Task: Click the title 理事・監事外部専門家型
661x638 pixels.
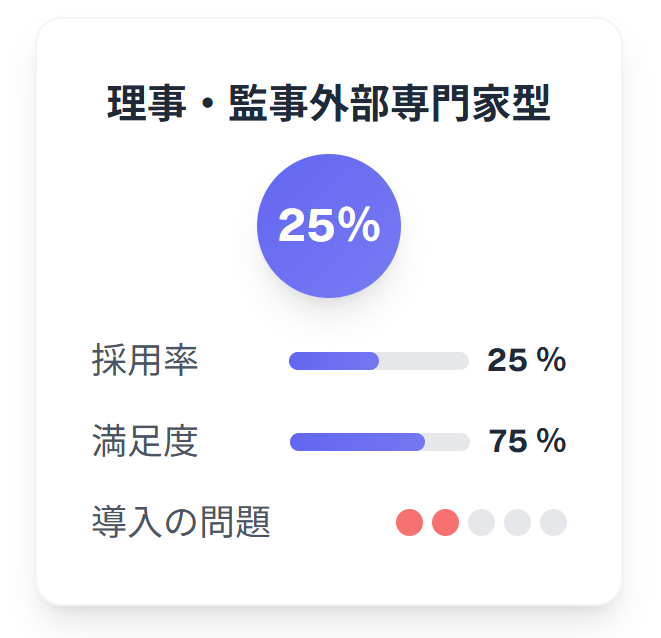Action: 329,103
